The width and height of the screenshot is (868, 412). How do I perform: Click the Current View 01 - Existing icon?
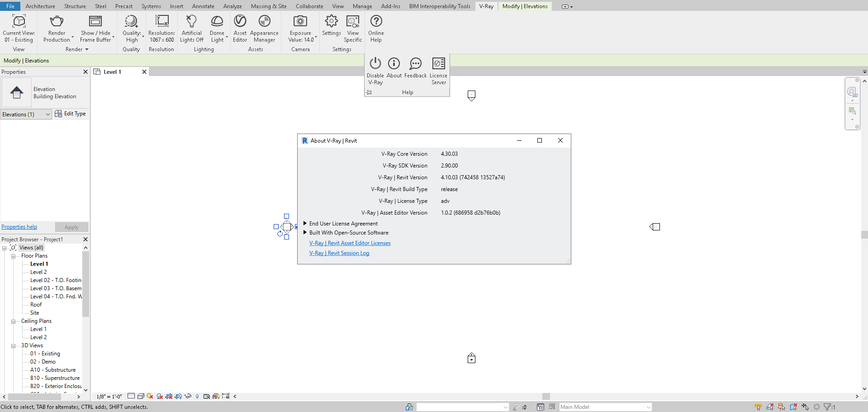19,21
